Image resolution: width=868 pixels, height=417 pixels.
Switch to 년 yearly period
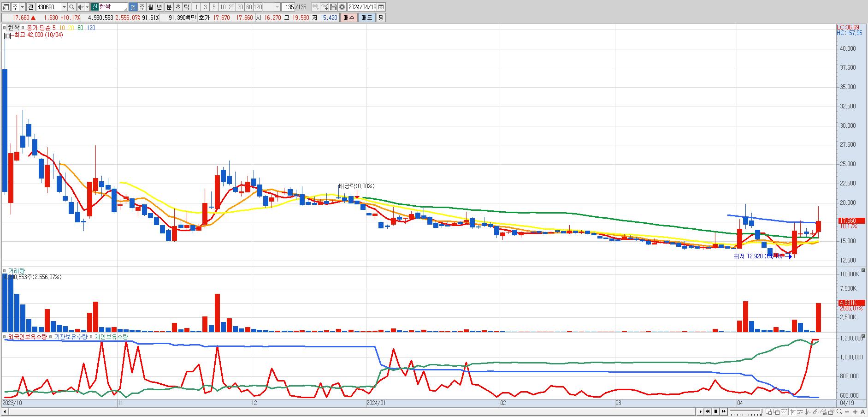tap(159, 7)
